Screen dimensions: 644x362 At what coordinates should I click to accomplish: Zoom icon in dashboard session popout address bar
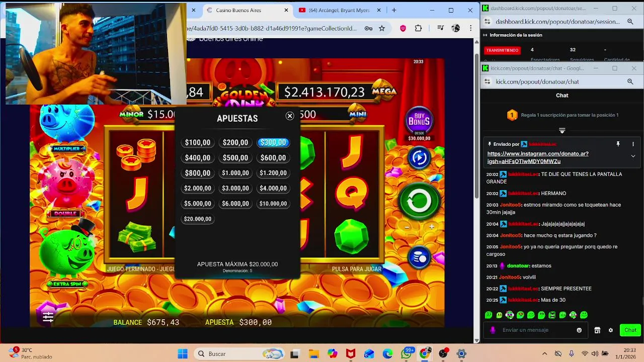pos(630,22)
